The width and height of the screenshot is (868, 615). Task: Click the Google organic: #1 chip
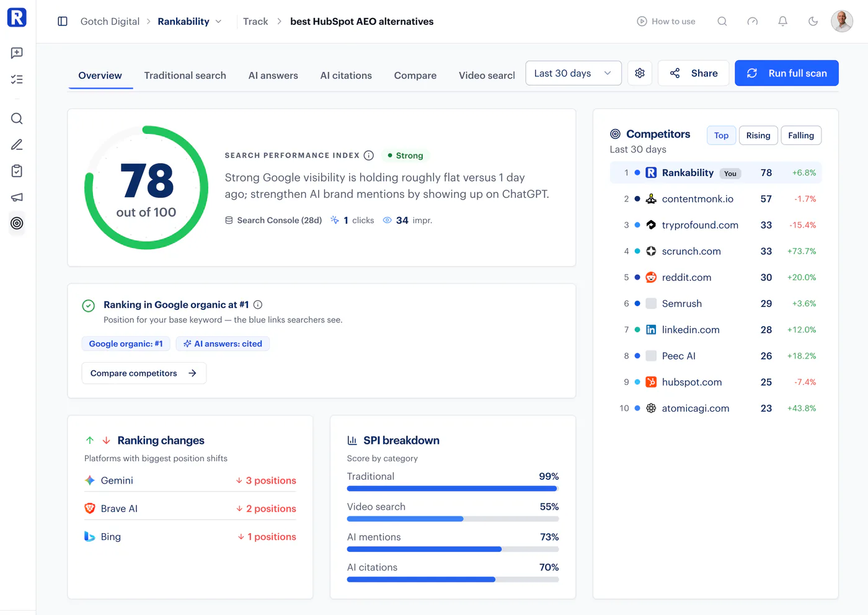coord(126,343)
